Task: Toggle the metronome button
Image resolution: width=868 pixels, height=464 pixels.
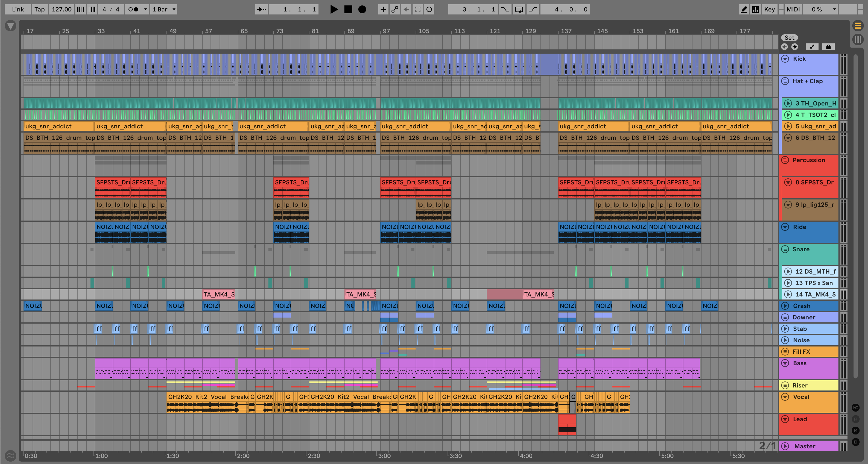Action: click(133, 9)
